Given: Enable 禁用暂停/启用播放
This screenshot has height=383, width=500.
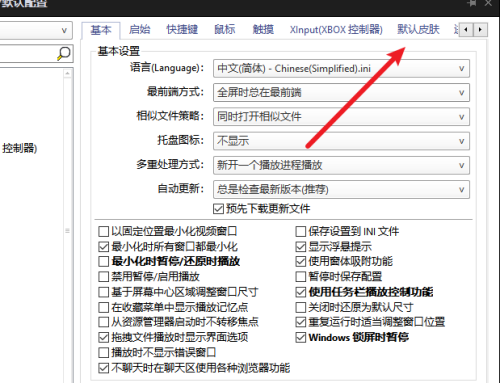Looking at the screenshot, I should tap(104, 276).
